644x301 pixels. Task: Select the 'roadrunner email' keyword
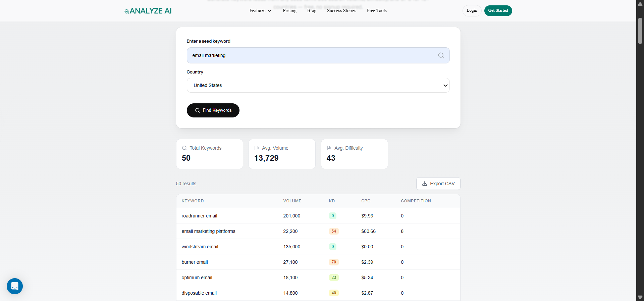(x=199, y=216)
